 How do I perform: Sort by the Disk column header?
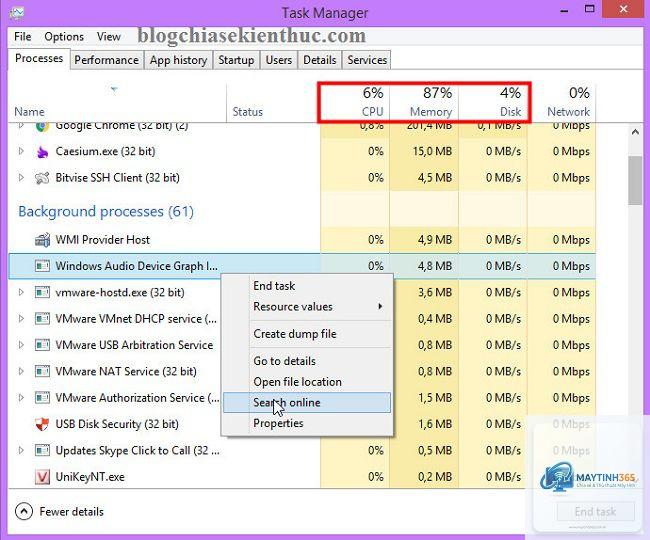(493, 104)
